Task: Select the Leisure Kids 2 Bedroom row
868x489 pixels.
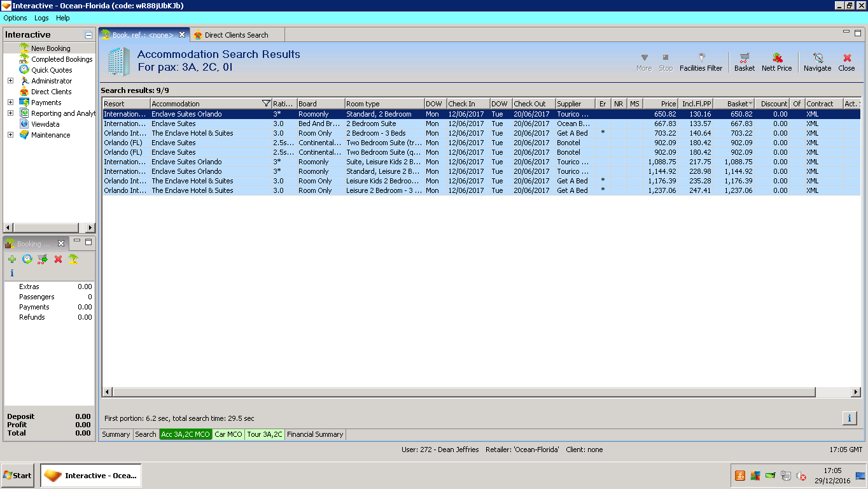Action: pos(481,181)
